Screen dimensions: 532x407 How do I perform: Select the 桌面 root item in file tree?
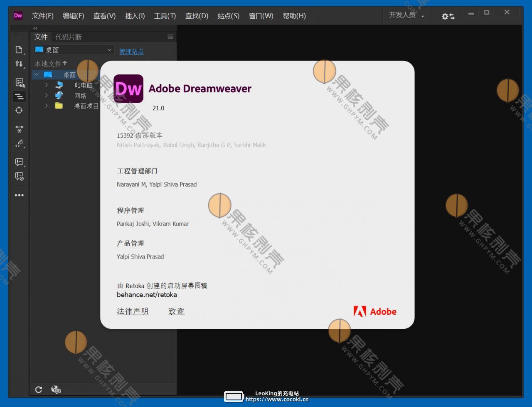point(69,75)
